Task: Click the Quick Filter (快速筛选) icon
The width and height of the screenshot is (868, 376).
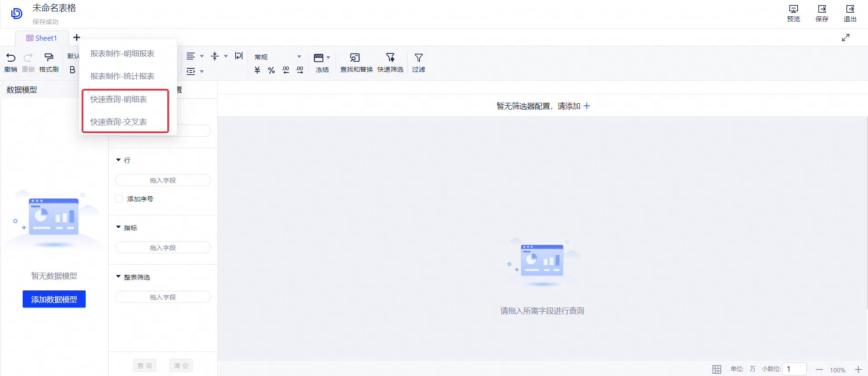Action: [x=390, y=58]
